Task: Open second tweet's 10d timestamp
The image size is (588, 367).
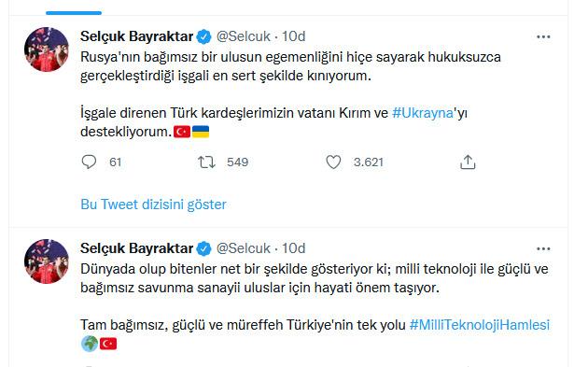Action: click(294, 248)
